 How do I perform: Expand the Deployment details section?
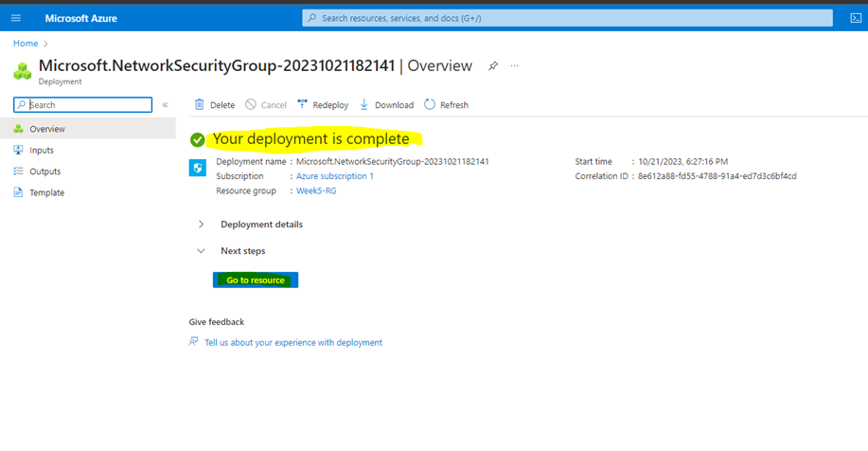coord(201,225)
